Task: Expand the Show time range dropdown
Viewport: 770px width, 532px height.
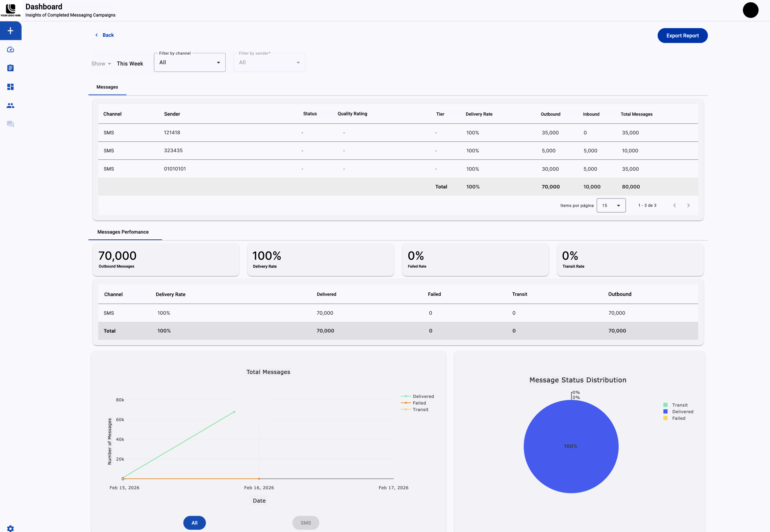Action: coord(101,63)
